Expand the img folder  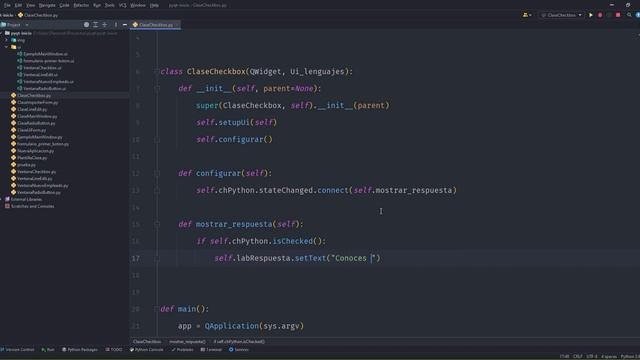coord(7,40)
